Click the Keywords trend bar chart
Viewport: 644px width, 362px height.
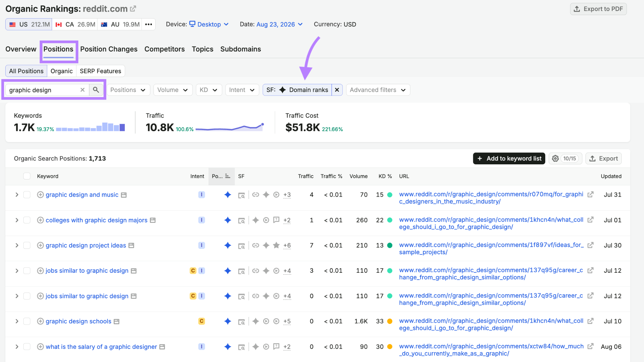point(91,127)
